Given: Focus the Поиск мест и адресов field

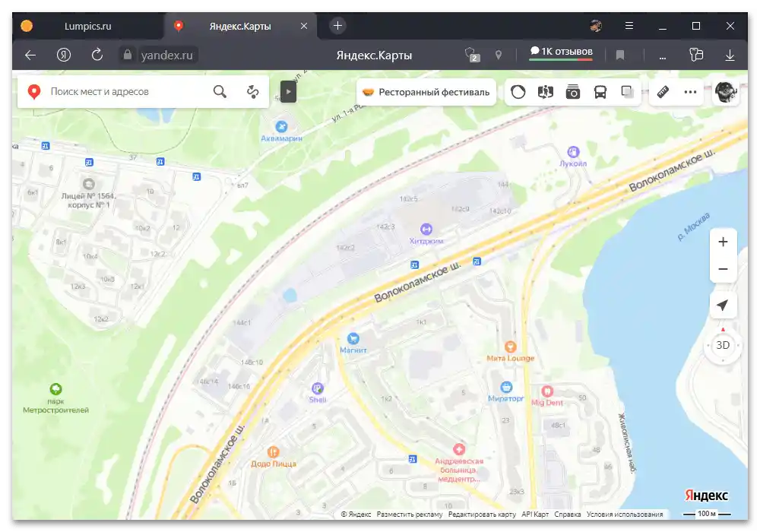Looking at the screenshot, I should (128, 91).
